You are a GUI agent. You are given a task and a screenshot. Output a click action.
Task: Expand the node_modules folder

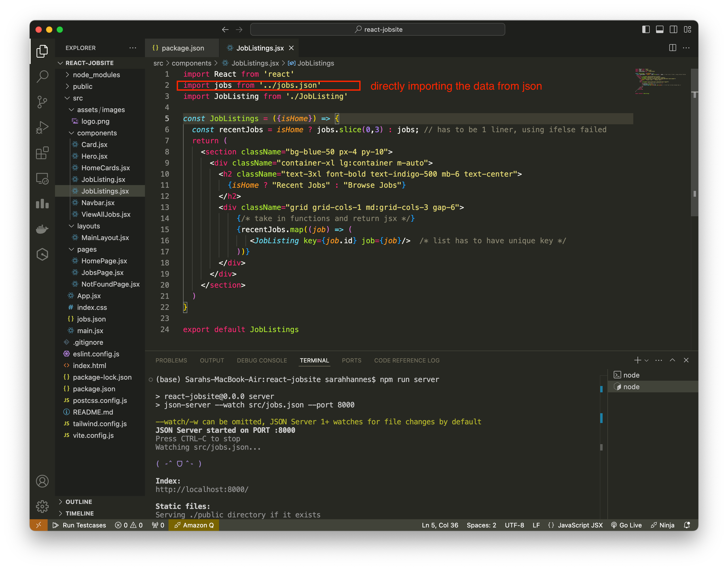[100, 74]
